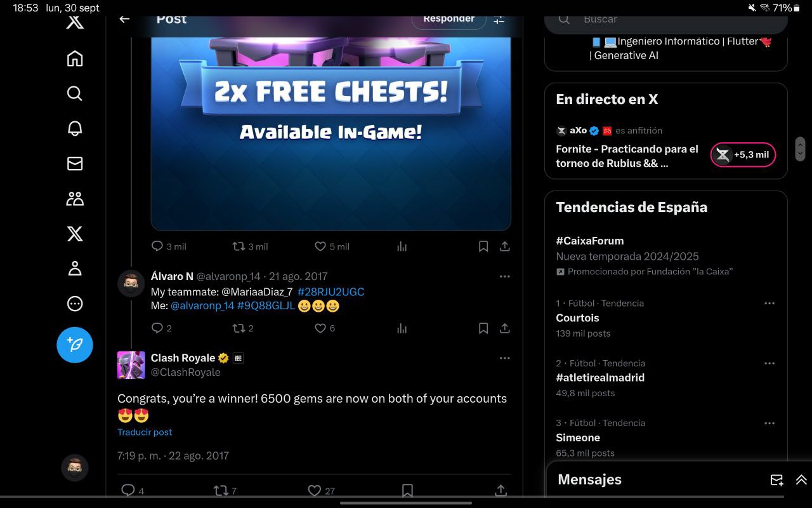Open more options menu on Álvaro N's post
The width and height of the screenshot is (812, 508).
point(505,276)
